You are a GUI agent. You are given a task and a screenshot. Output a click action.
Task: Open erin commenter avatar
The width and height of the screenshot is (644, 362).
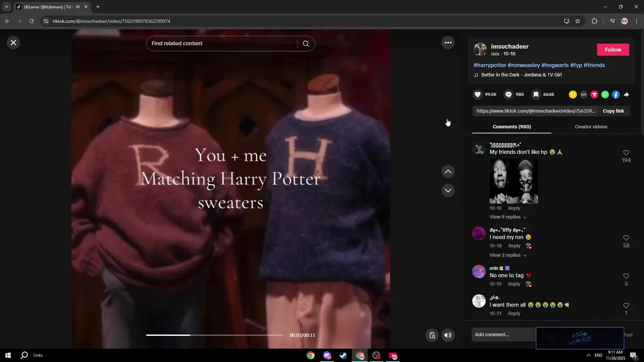pos(479,271)
